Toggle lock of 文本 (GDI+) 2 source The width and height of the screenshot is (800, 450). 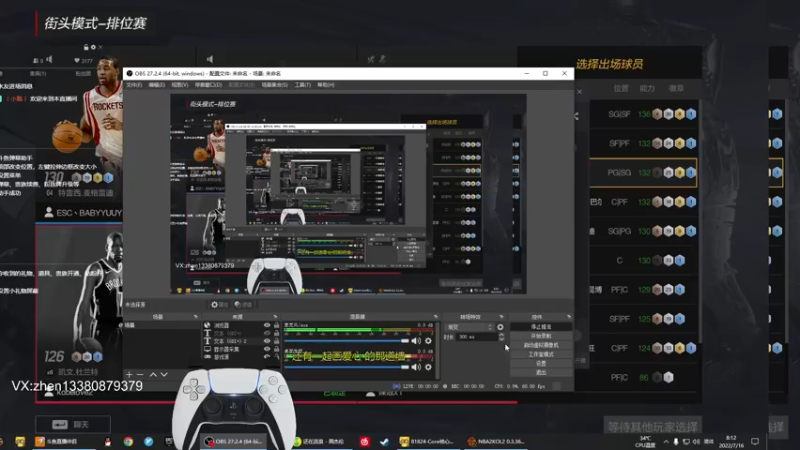276,341
